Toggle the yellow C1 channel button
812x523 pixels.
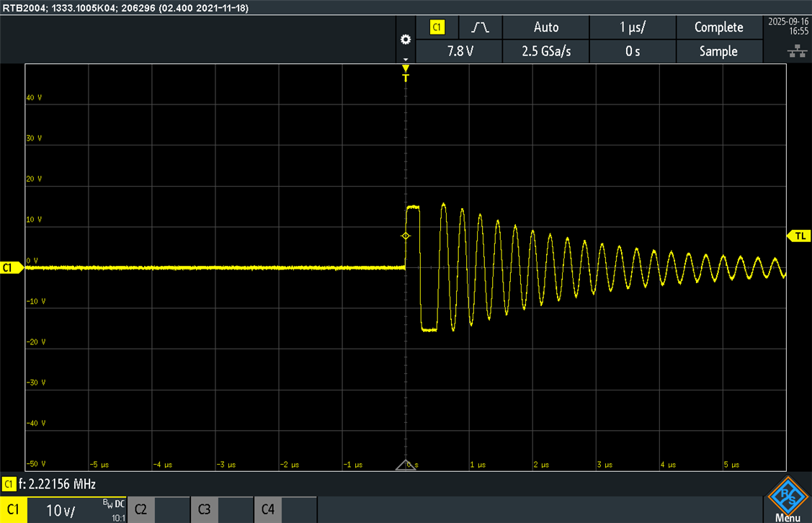tap(14, 509)
